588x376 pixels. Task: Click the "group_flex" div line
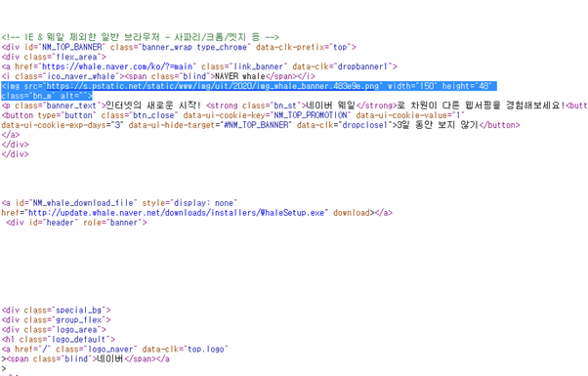(57, 320)
